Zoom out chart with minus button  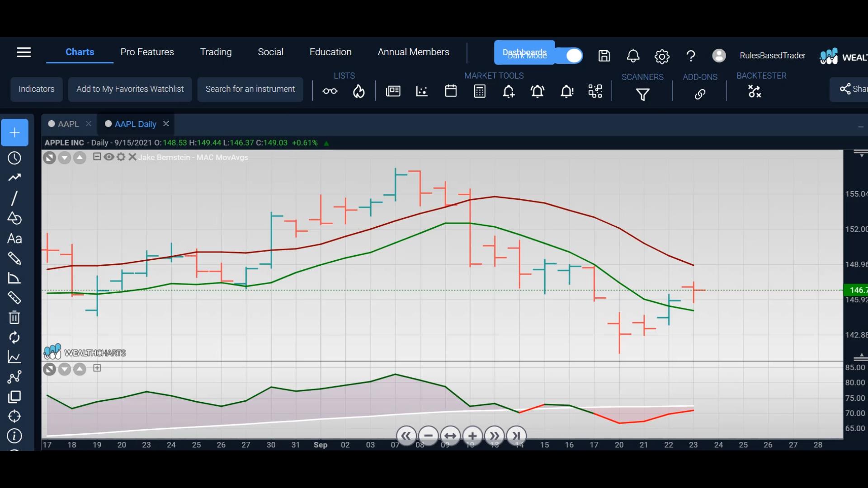pos(428,436)
